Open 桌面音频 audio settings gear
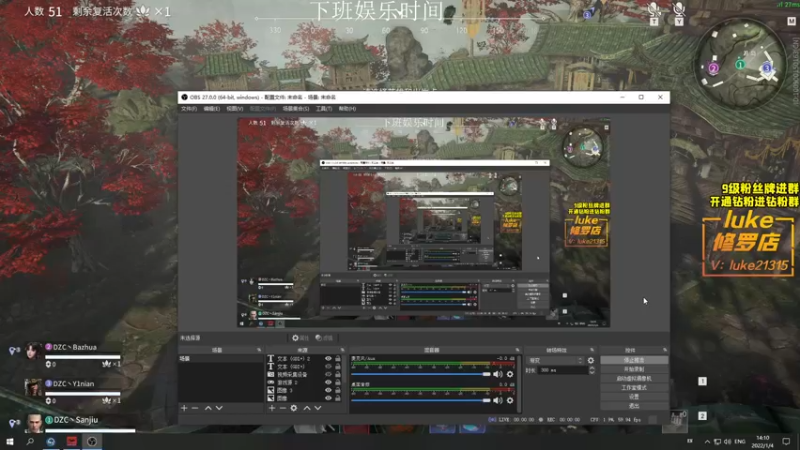Screen dimensions: 800x450 point(510,401)
